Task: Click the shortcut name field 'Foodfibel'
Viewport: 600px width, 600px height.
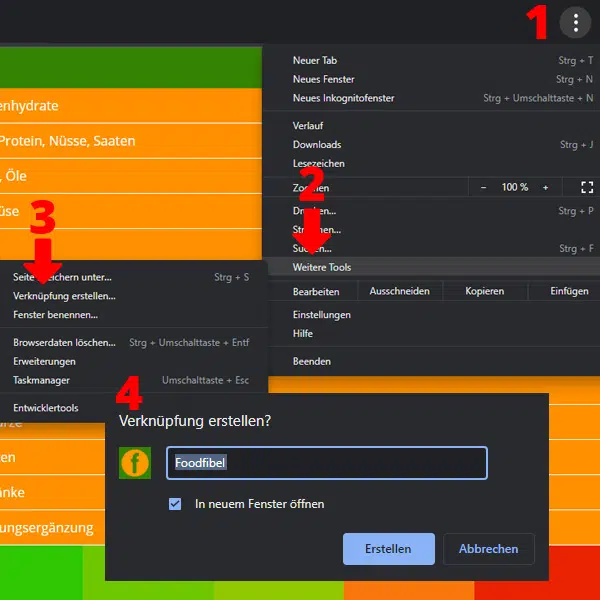Action: point(326,463)
